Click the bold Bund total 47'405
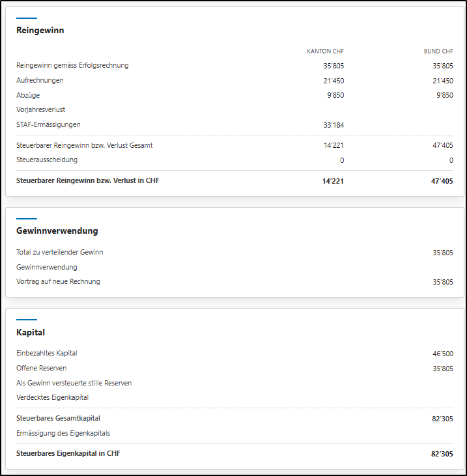 coord(442,181)
